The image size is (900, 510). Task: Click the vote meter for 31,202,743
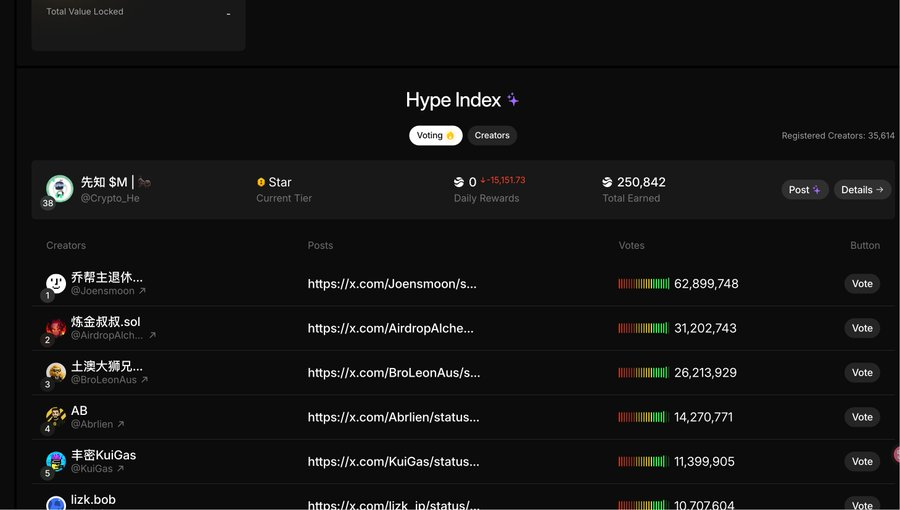pyautogui.click(x=643, y=328)
